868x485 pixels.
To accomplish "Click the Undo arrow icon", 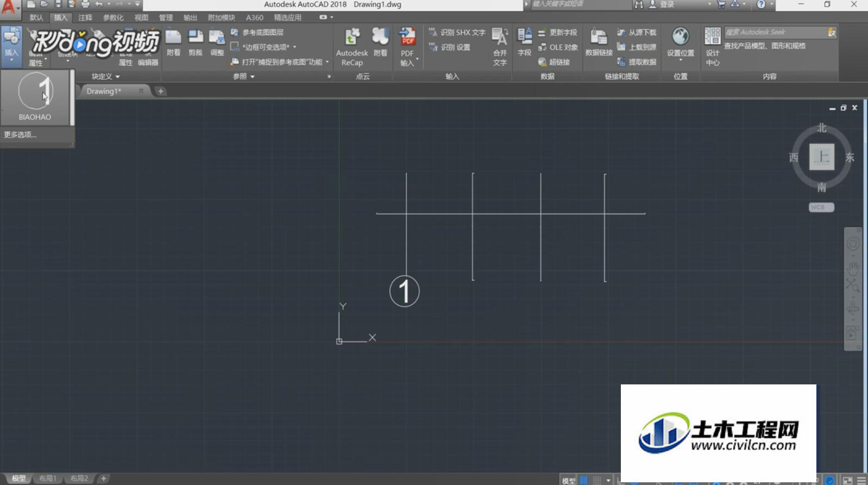I will tap(98, 4).
